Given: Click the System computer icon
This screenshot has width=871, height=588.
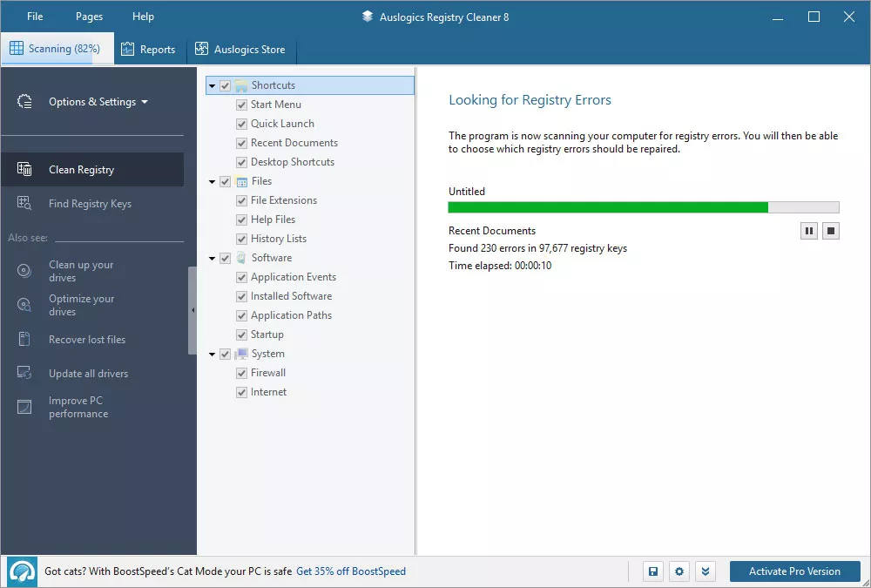Looking at the screenshot, I should 241,354.
